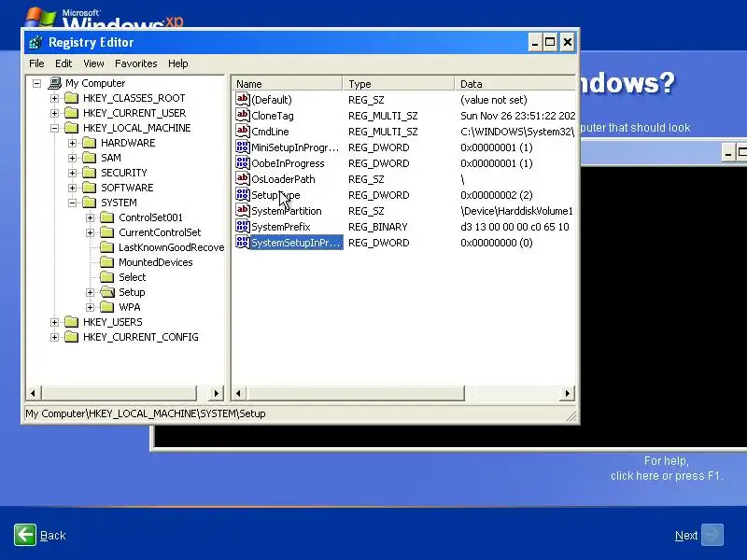
Task: Click the Registry Editor title bar icon
Action: coord(35,42)
